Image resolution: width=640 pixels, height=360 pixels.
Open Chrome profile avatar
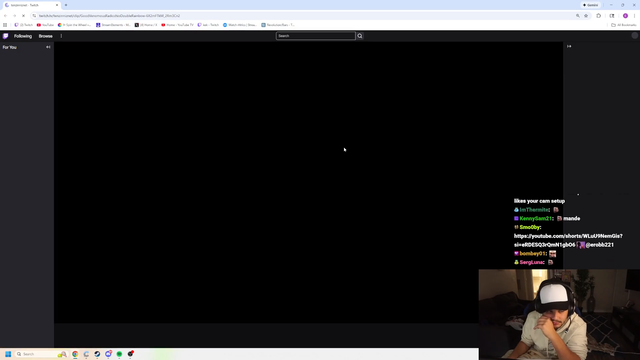[625, 16]
